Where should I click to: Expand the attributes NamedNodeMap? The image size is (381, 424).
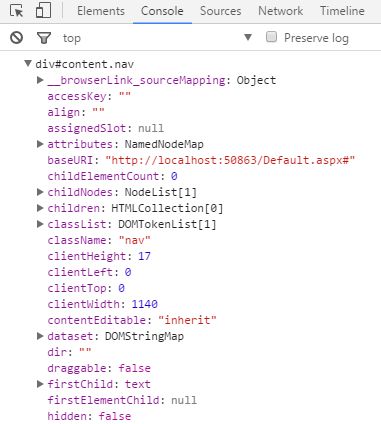[40, 144]
